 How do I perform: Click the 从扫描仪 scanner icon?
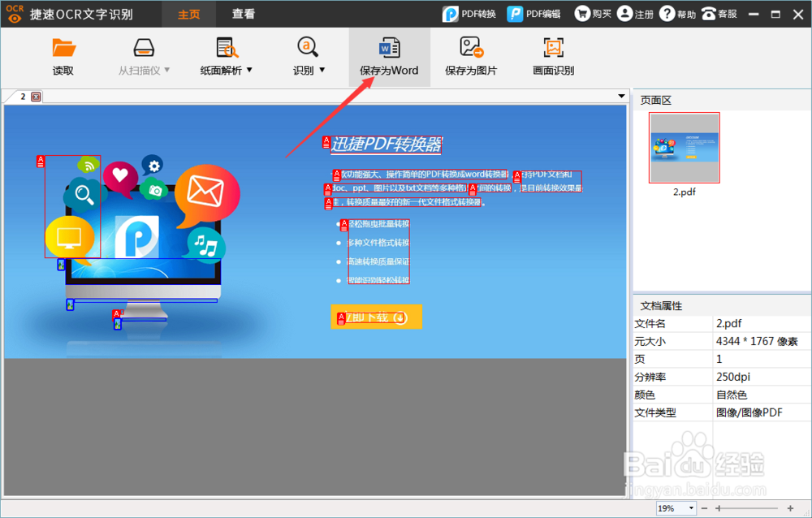point(144,48)
